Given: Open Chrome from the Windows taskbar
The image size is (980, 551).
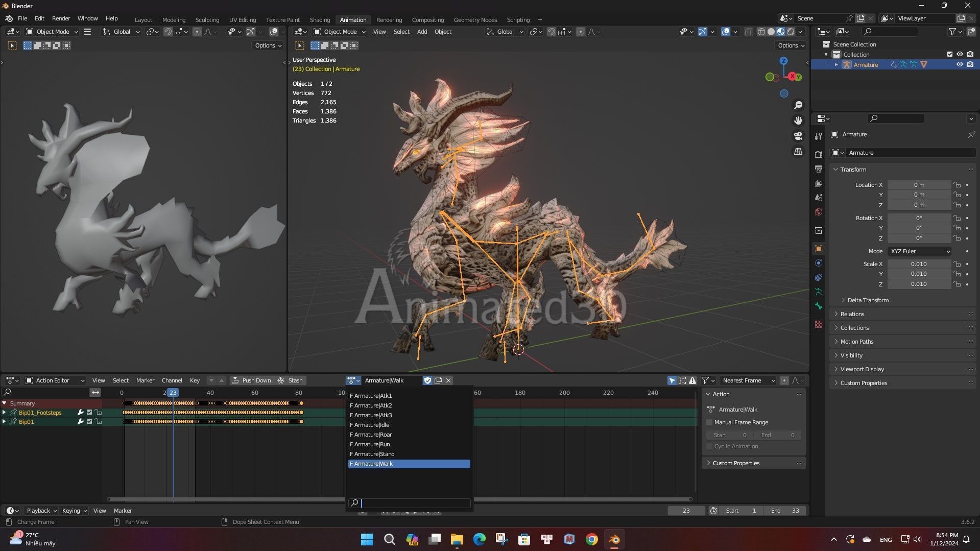Looking at the screenshot, I should point(591,539).
